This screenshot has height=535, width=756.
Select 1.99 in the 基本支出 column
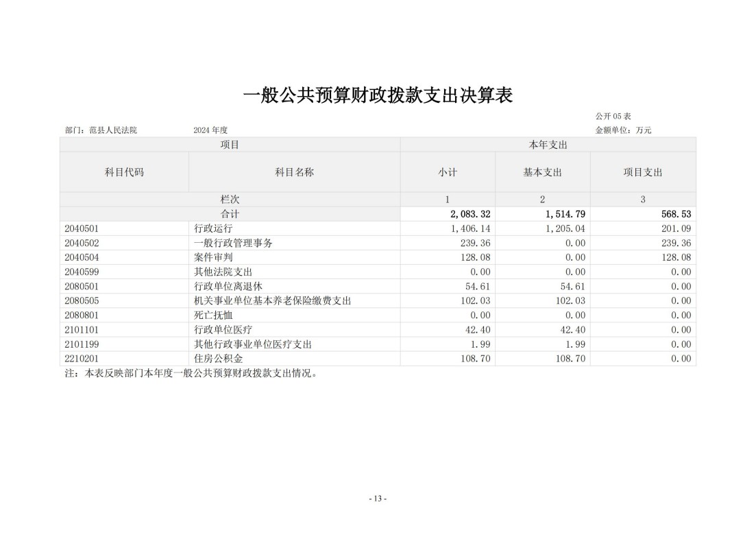click(x=575, y=344)
